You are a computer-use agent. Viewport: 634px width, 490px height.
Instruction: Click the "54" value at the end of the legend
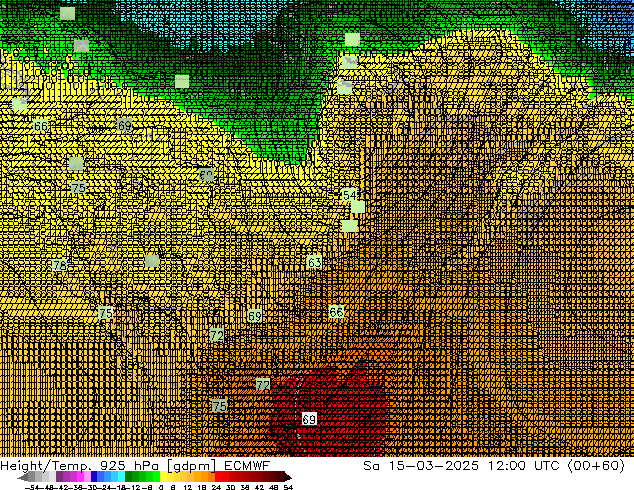click(288, 487)
